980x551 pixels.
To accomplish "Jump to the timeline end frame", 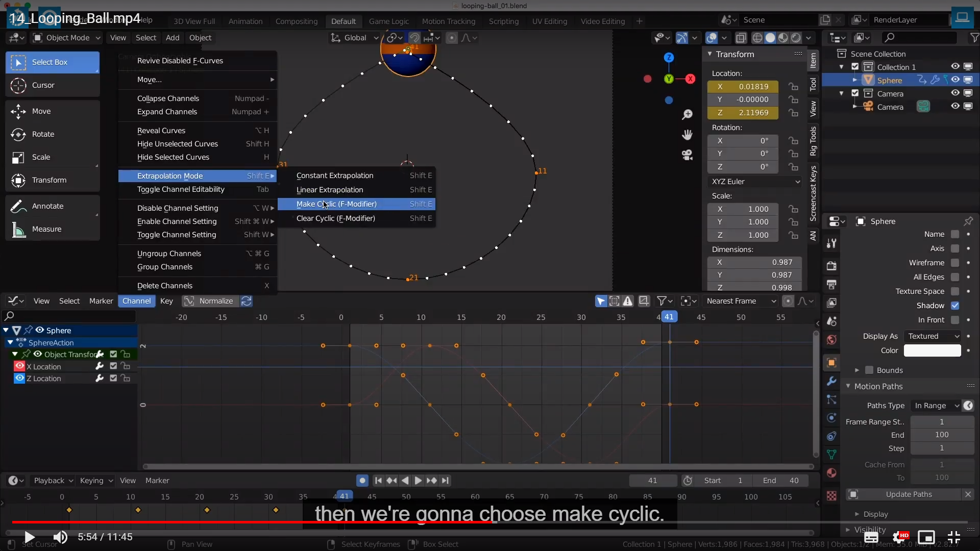I will [446, 481].
